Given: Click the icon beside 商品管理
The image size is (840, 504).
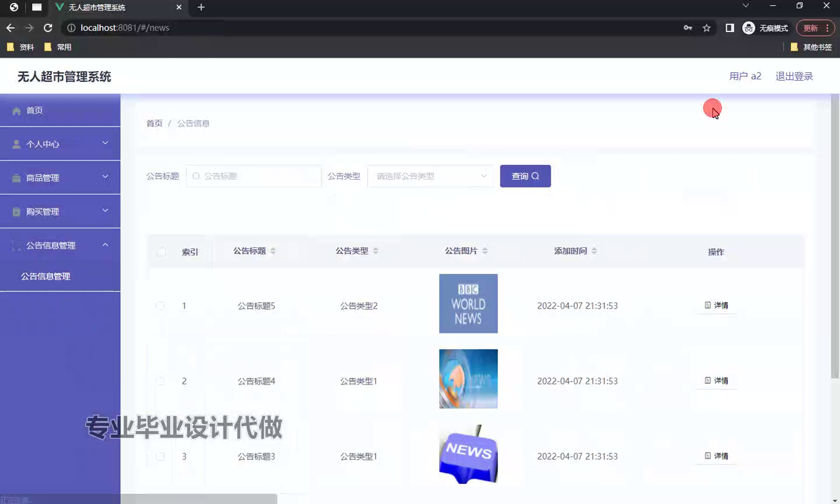Looking at the screenshot, I should click(16, 178).
